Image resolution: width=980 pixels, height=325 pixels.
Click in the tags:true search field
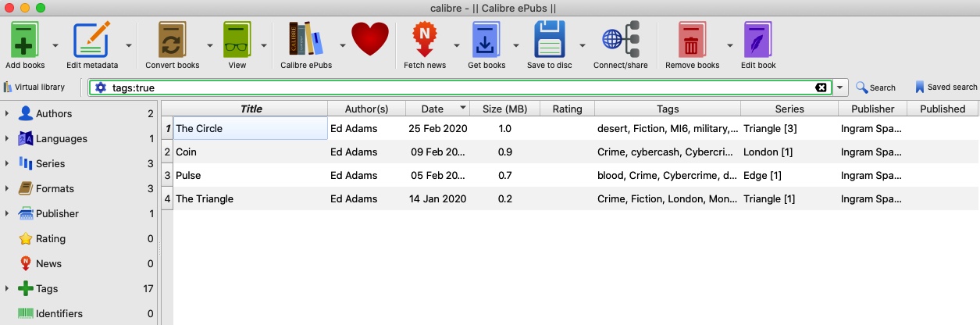461,87
